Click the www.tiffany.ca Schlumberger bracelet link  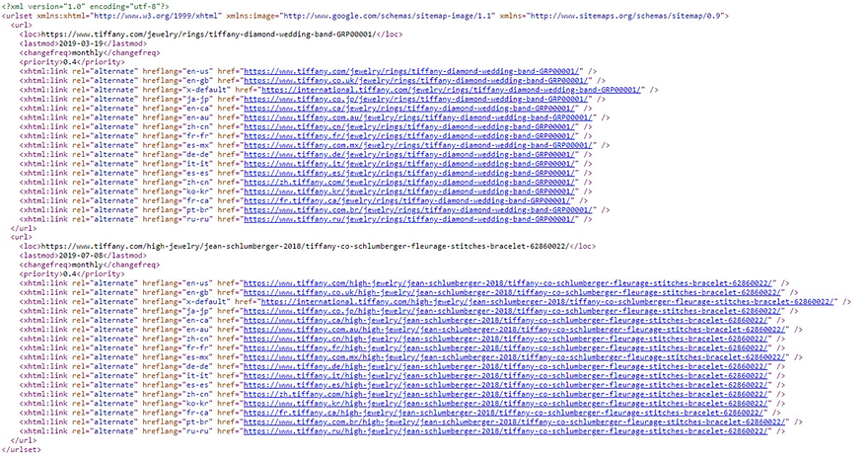click(505, 320)
